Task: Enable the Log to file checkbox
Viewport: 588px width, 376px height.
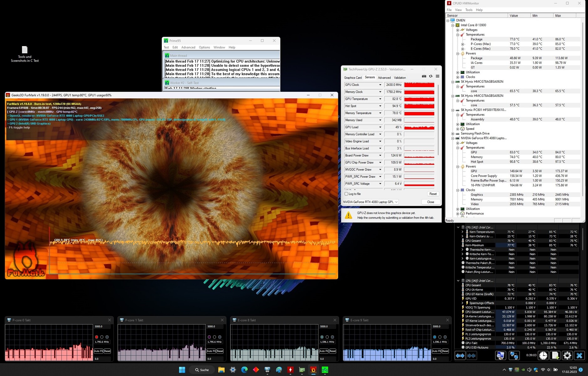Action: point(346,194)
